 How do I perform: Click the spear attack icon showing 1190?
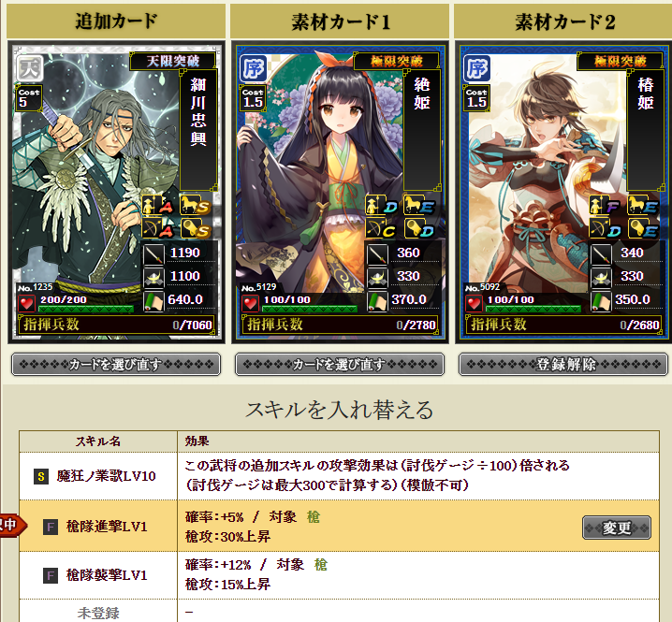click(x=153, y=254)
